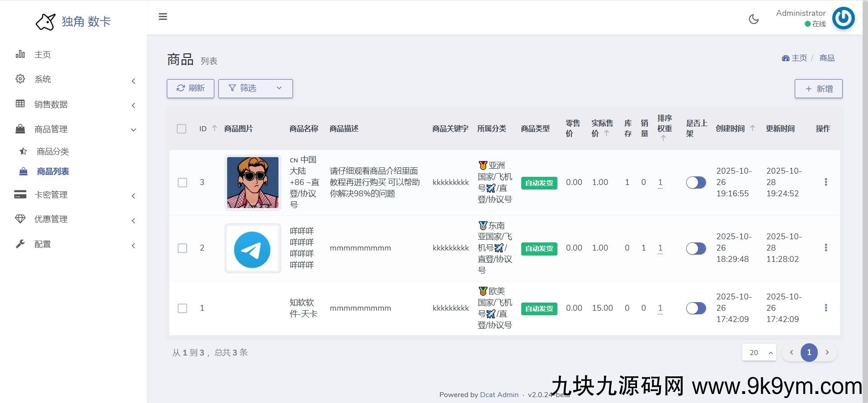The width and height of the screenshot is (868, 403).
Task: Click the 主页 breadcrumb link
Action: click(799, 58)
